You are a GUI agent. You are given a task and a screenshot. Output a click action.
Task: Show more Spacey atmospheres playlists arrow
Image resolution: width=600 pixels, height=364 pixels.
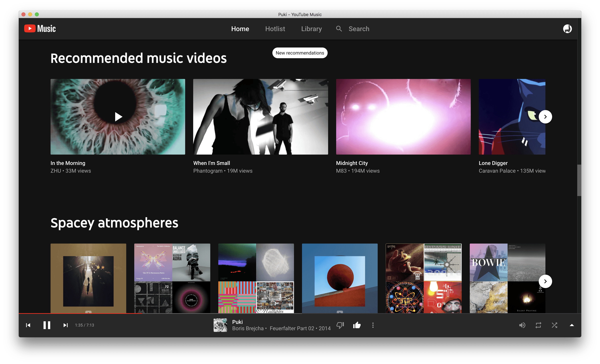(x=545, y=281)
